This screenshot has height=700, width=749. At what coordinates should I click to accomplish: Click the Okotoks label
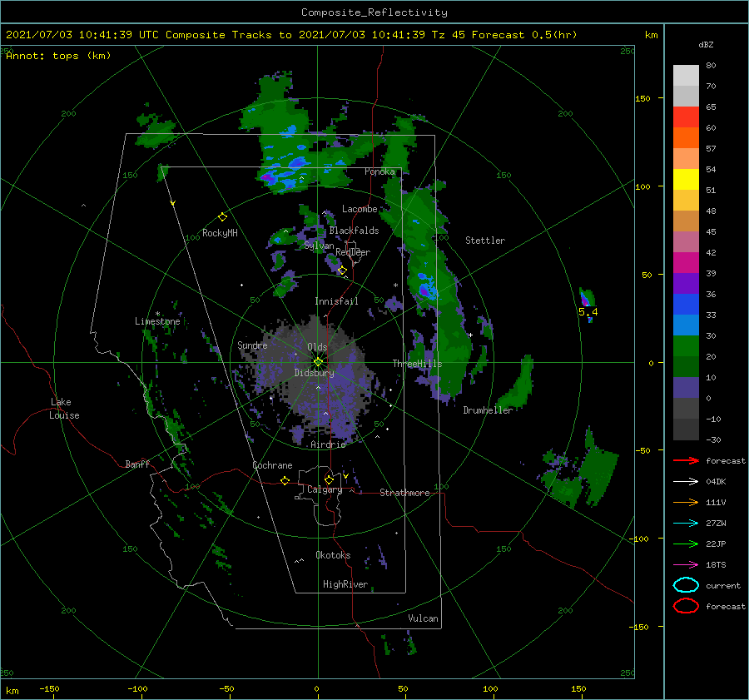click(x=333, y=554)
